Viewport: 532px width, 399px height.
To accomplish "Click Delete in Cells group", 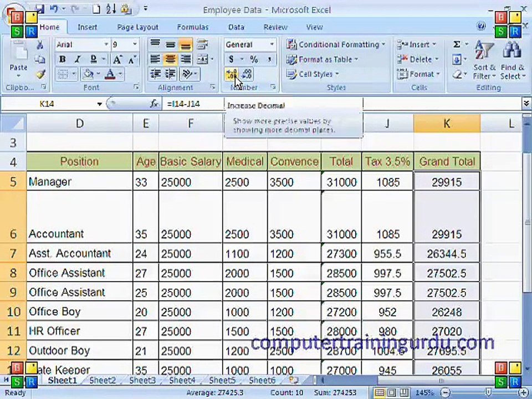I will click(x=418, y=59).
